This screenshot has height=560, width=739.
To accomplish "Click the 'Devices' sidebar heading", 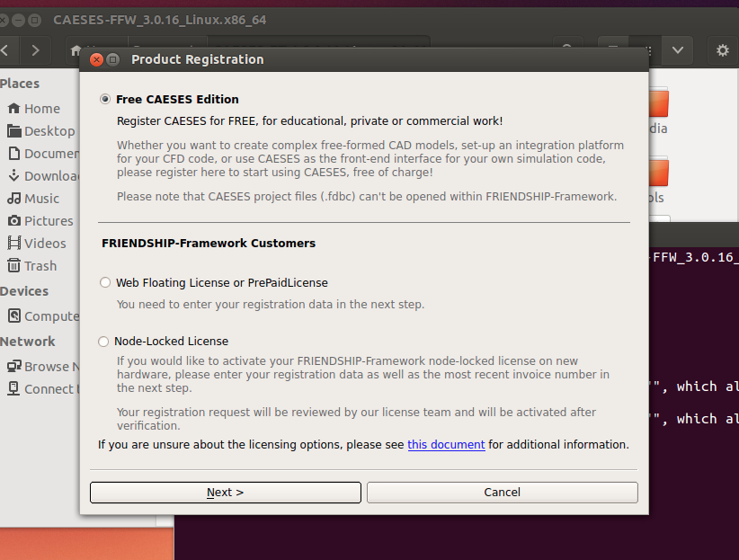I will 24,291.
